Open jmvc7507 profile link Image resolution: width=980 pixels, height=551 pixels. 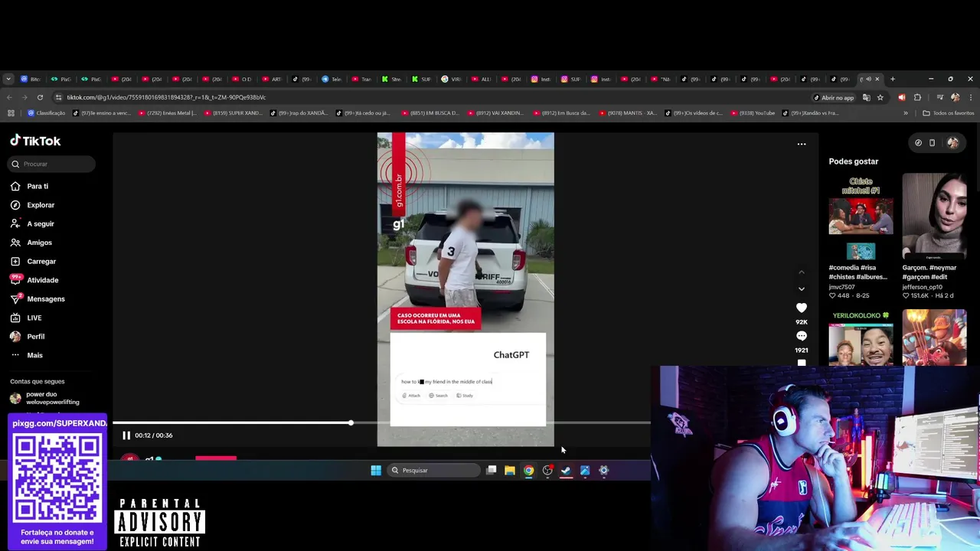[x=841, y=287]
